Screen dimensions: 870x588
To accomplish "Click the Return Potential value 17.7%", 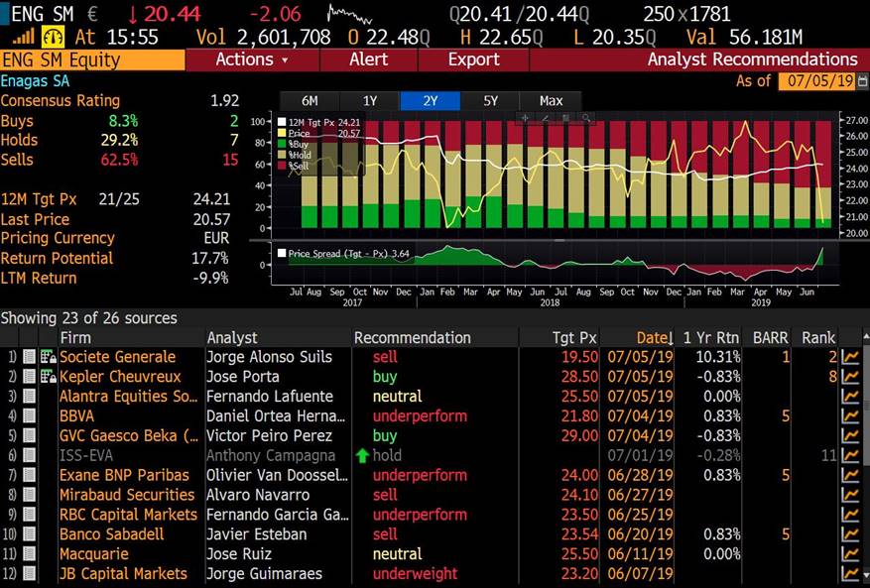I will (209, 259).
